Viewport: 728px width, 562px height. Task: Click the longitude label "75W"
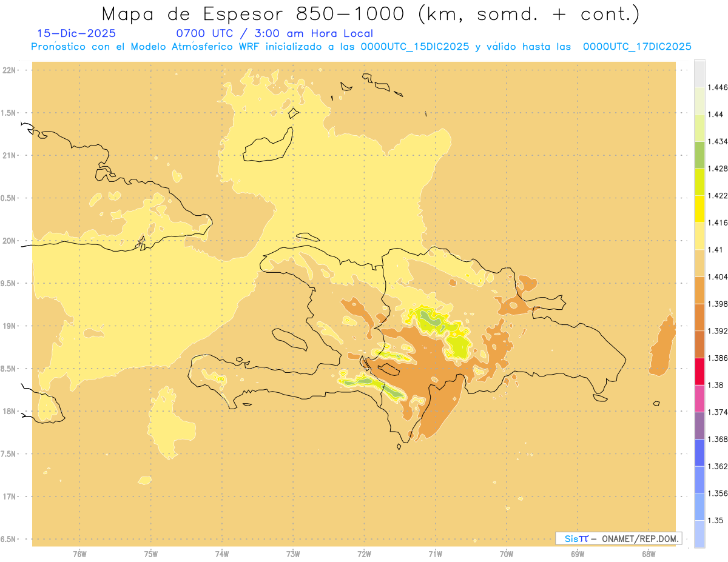tap(151, 554)
